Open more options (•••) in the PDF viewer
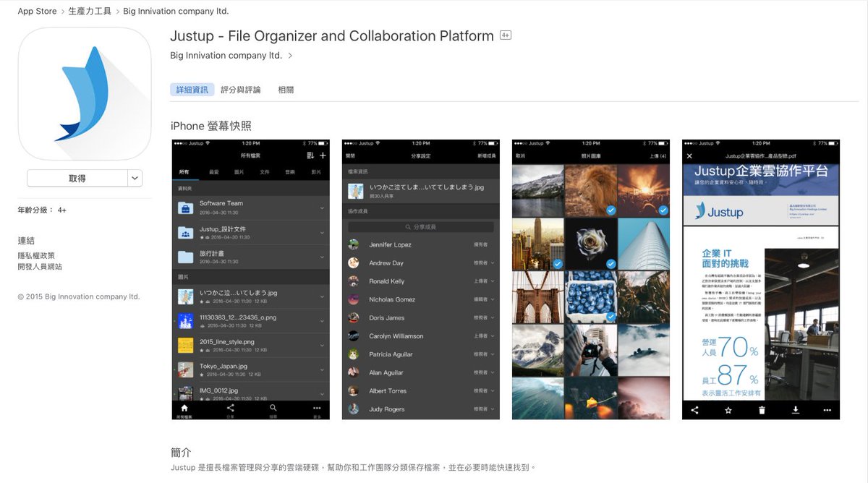Screen dimensions: 868x483 pos(827,410)
